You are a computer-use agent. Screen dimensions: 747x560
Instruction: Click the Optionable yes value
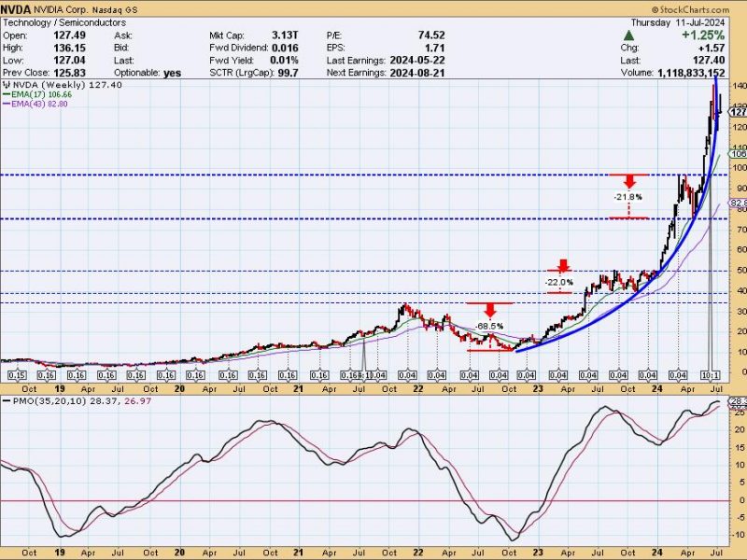172,73
